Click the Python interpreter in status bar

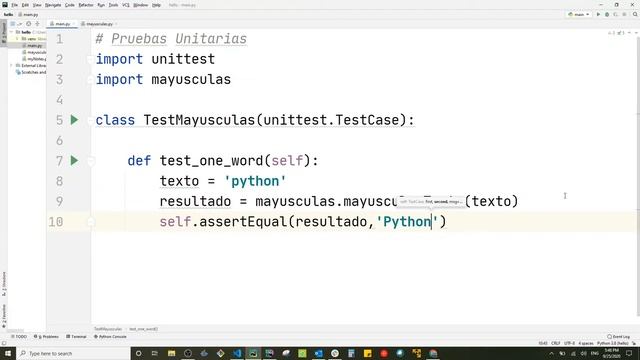point(612,344)
